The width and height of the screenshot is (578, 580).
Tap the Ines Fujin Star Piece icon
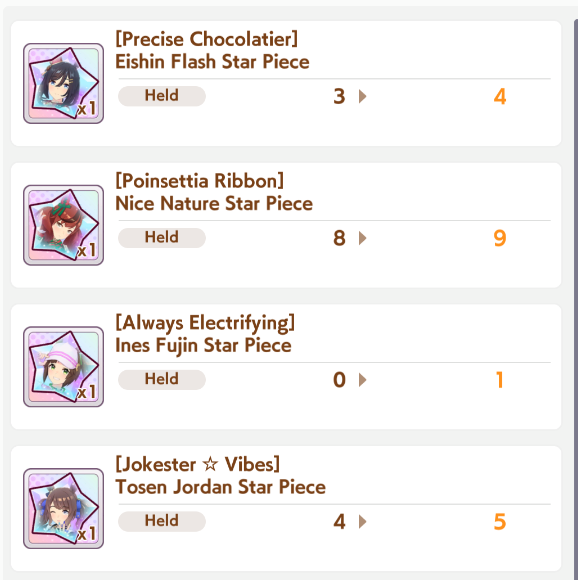pyautogui.click(x=63, y=367)
